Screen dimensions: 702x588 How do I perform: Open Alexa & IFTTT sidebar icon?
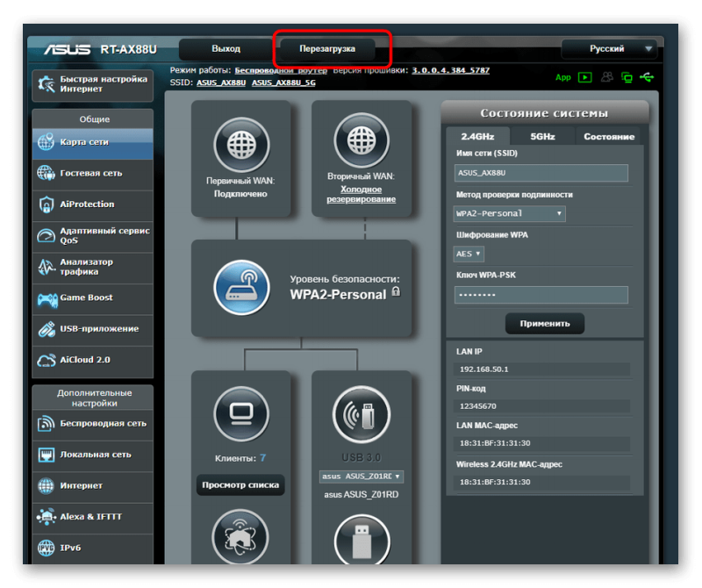click(47, 517)
